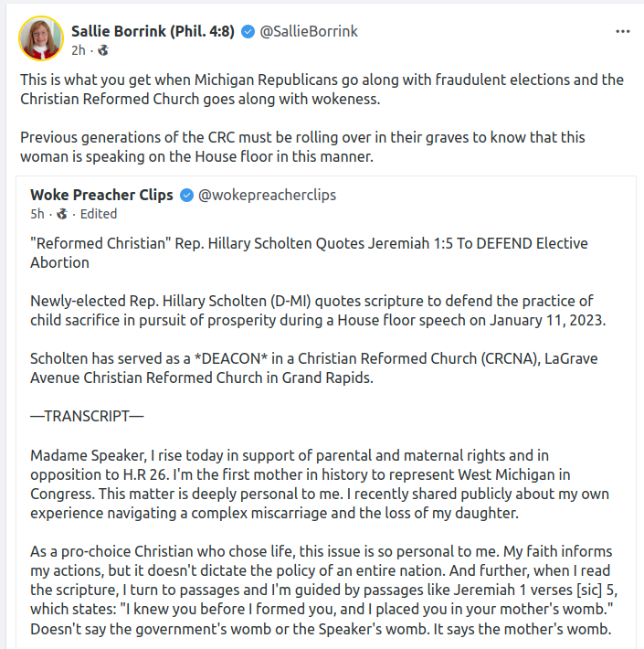Open the @wokepreacherclips handle link
This screenshot has height=649, width=644.
coord(261,195)
